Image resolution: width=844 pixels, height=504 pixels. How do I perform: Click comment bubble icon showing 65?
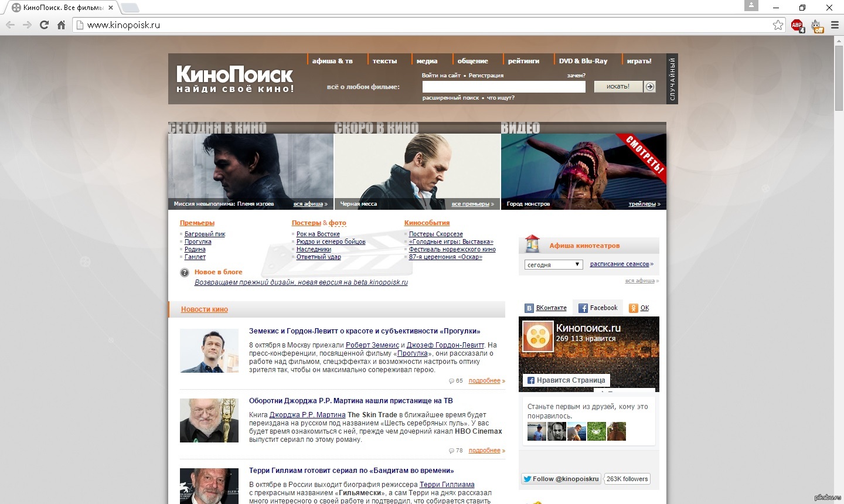[451, 381]
